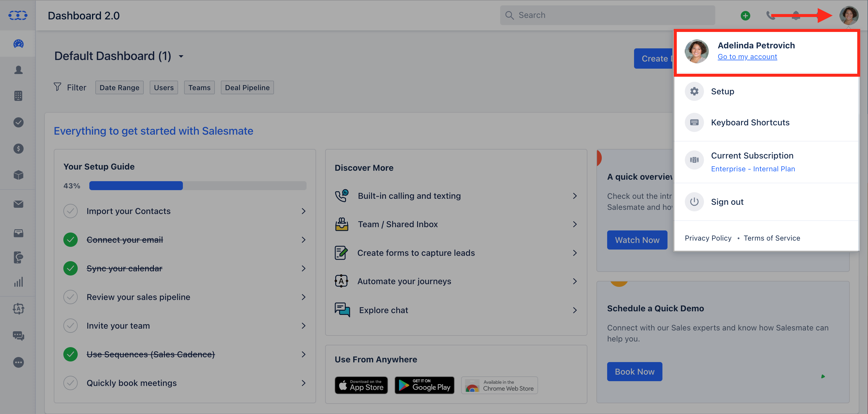Open Team Inbox tray icon in sidebar
Image resolution: width=868 pixels, height=414 pixels.
coord(18,233)
